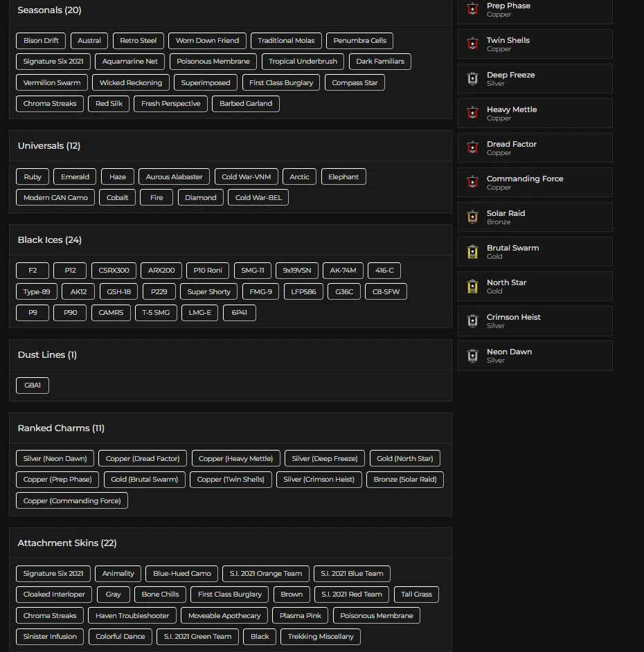This screenshot has height=652, width=644.
Task: Select the AK-74M Black Ice tag
Action: tap(343, 271)
